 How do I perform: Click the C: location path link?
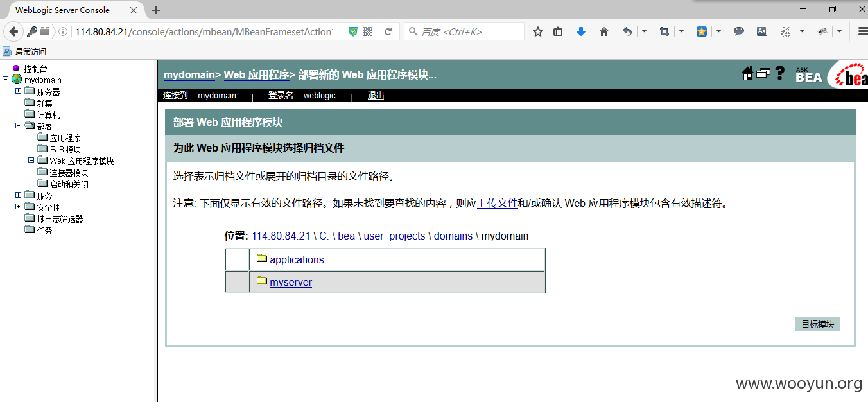pos(324,236)
